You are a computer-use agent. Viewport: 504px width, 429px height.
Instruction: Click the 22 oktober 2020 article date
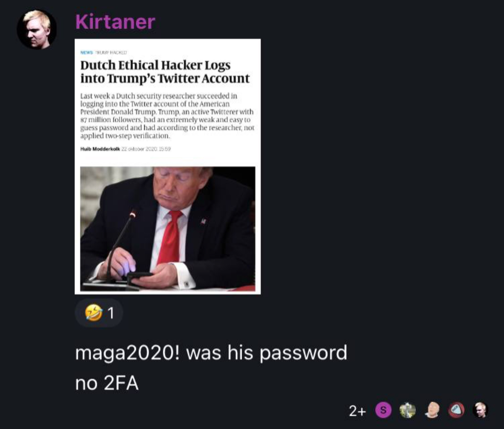[146, 149]
